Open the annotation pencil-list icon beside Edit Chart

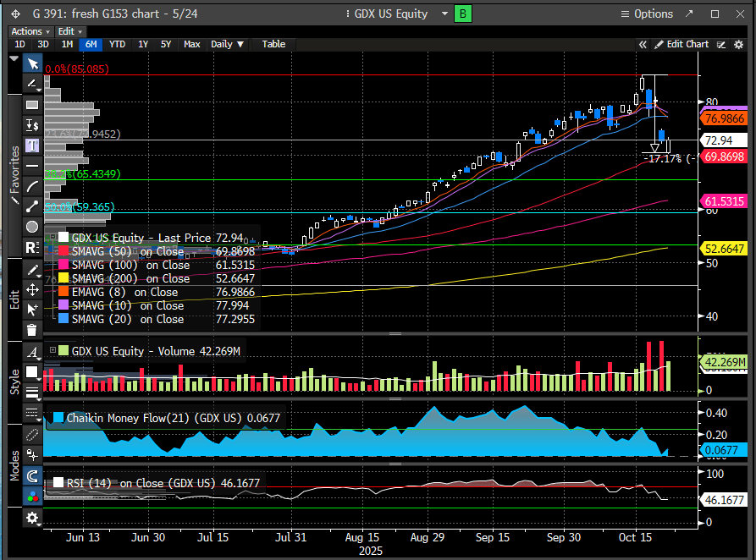coord(721,44)
